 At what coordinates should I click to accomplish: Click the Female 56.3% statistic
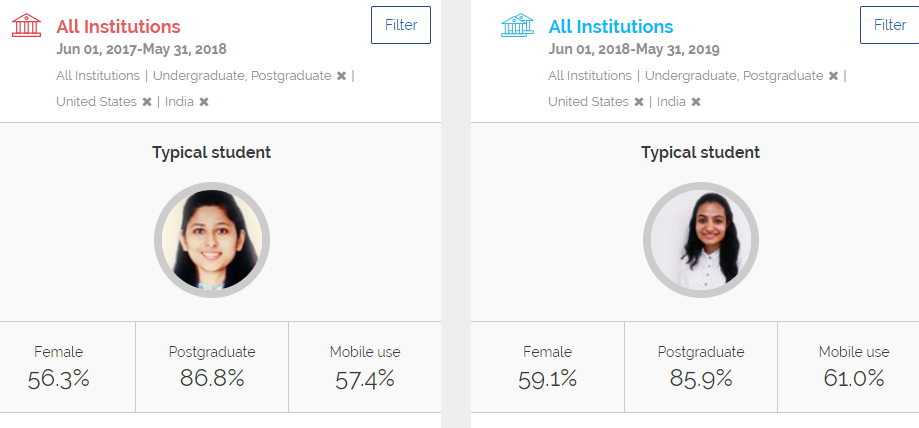coord(59,367)
